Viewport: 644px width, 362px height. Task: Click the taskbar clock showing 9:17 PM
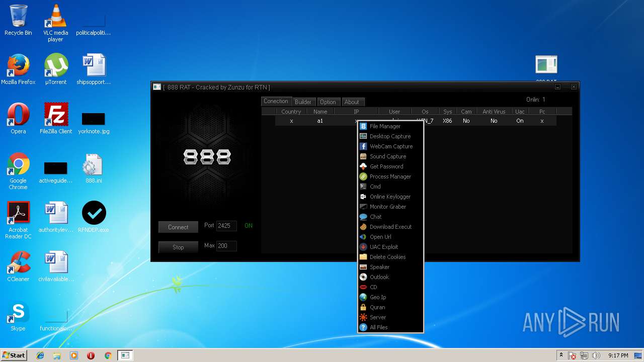point(618,355)
